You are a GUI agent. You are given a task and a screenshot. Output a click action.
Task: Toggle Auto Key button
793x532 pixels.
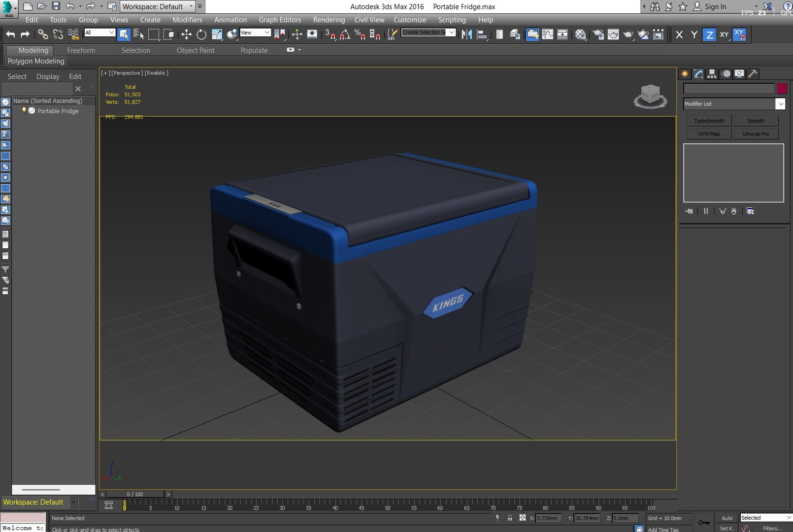click(727, 518)
